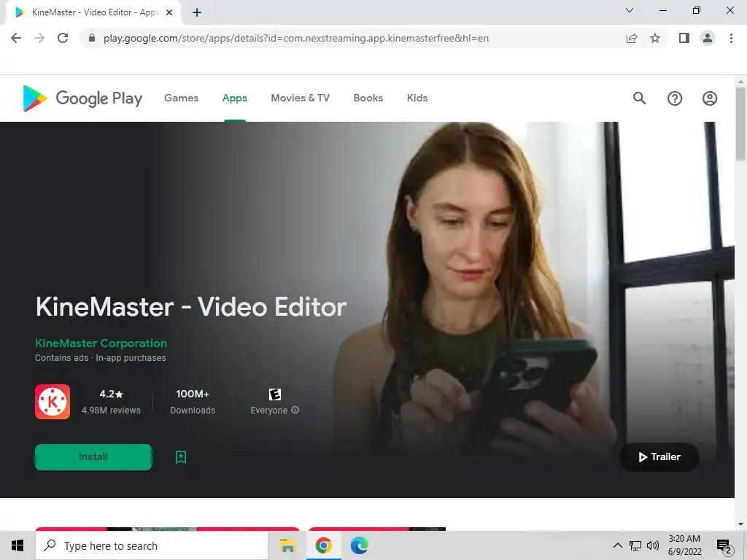
Task: Launch Microsoft Edge from taskbar
Action: [x=359, y=545]
